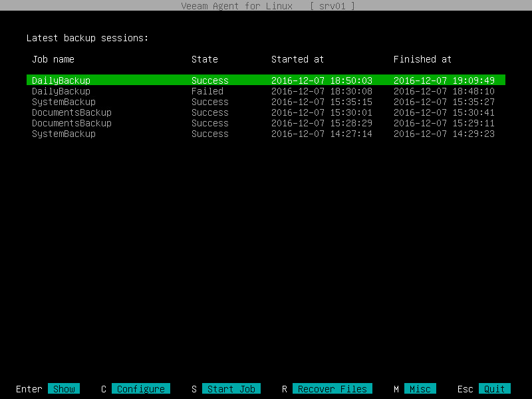Viewport: 532px width, 399px height.
Task: Click the Job name column header
Action: [53, 59]
